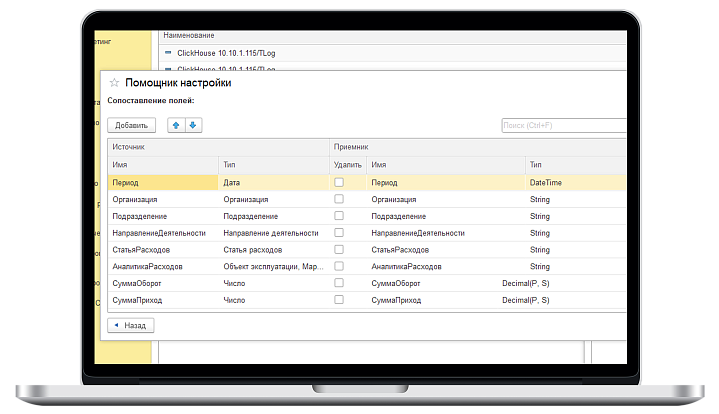Image resolution: width=719 pixels, height=414 pixels.
Task: Toggle Удалить checkbox for Организация row
Action: 339,199
